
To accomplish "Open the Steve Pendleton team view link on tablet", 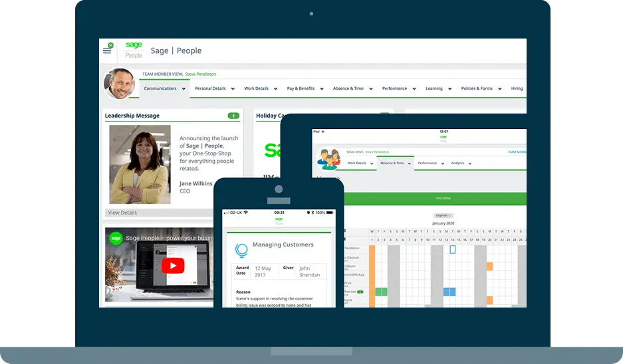I will (x=377, y=152).
